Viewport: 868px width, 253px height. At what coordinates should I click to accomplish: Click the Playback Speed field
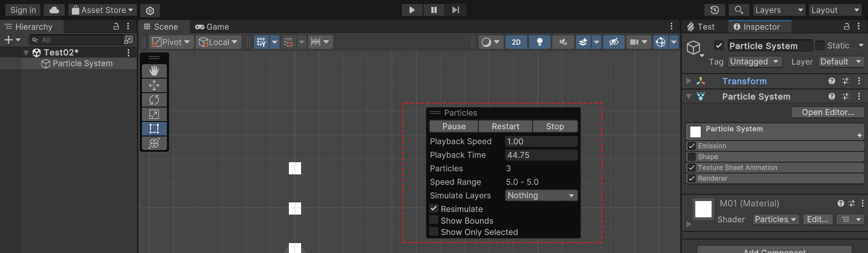click(541, 141)
